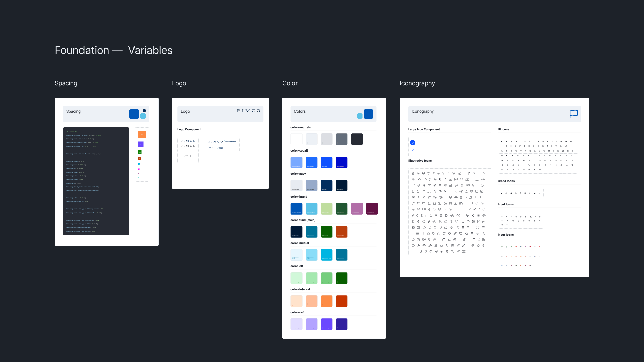Viewport: 644px width, 362px height.
Task: Pick the darkest color-cobalt swatch
Action: pos(341,162)
